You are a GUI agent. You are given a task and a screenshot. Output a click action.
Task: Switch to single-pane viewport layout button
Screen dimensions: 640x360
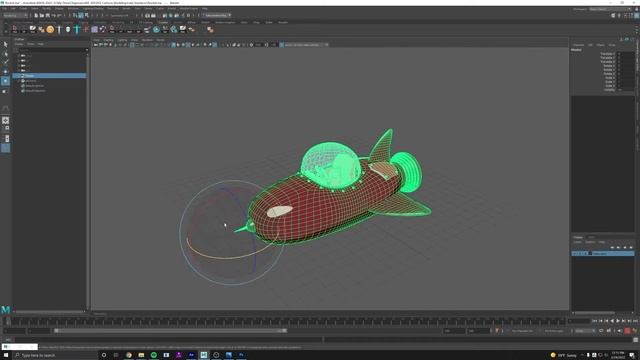pyautogui.click(x=5, y=120)
